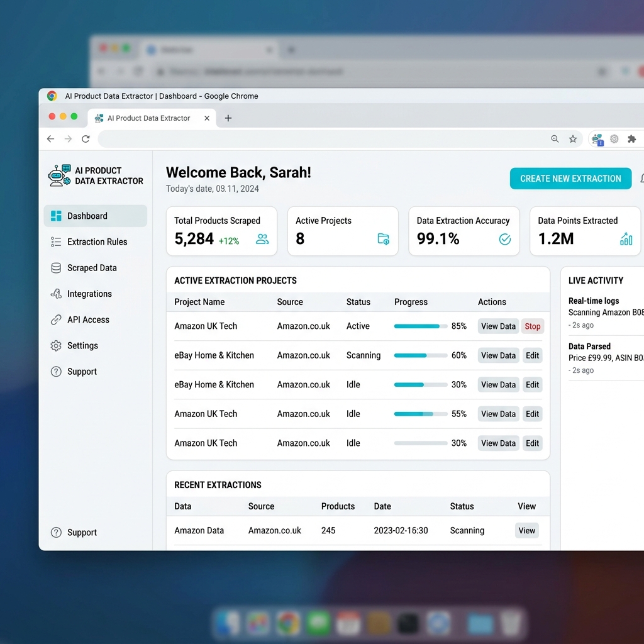Reload the page with refresh icon

pos(86,139)
